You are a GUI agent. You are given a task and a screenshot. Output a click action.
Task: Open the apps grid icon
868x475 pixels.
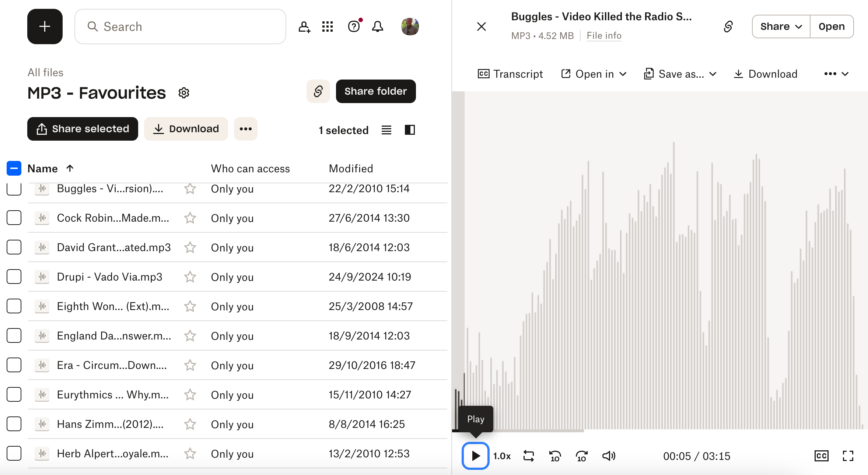(327, 27)
